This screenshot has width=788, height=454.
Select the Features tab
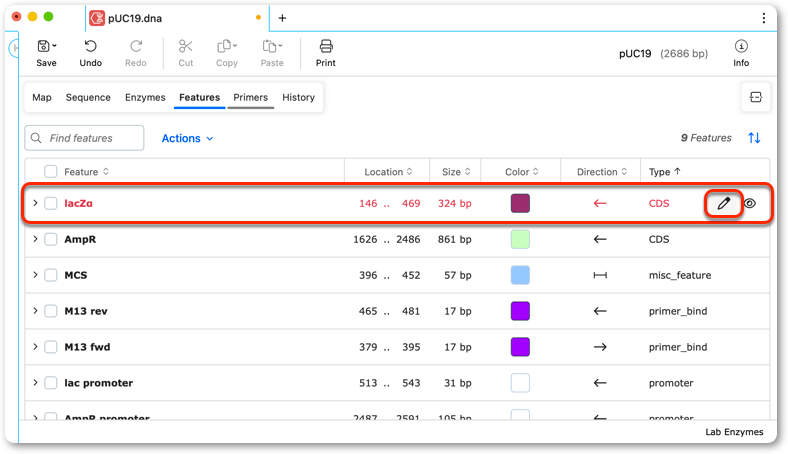tap(200, 98)
